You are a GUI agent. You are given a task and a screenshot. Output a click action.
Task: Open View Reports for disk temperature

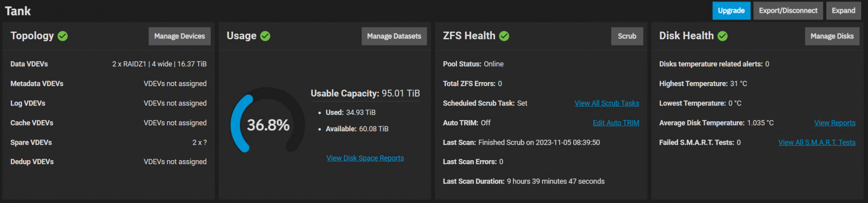[x=835, y=123]
